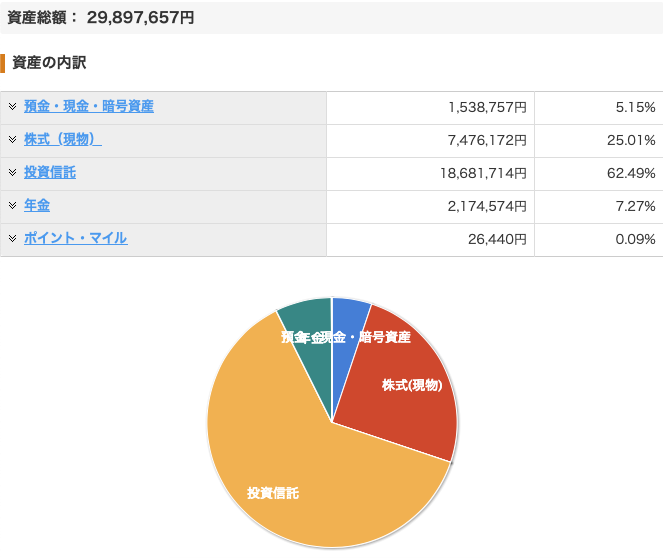The height and width of the screenshot is (558, 663).
Task: Open the 株式(現物) link
Action: click(x=62, y=140)
